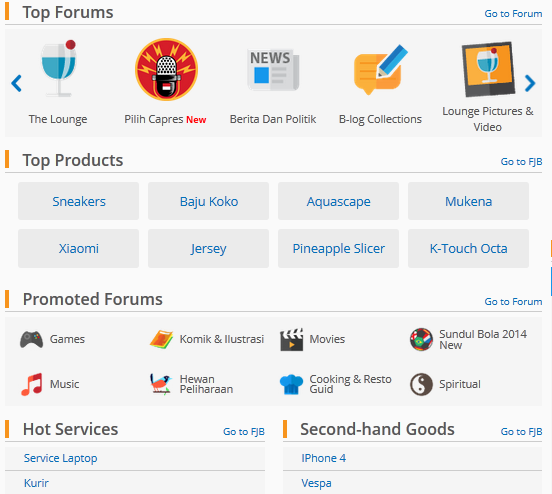Follow Go to FJB link beside Top Products
This screenshot has height=494, width=552.
click(x=521, y=162)
